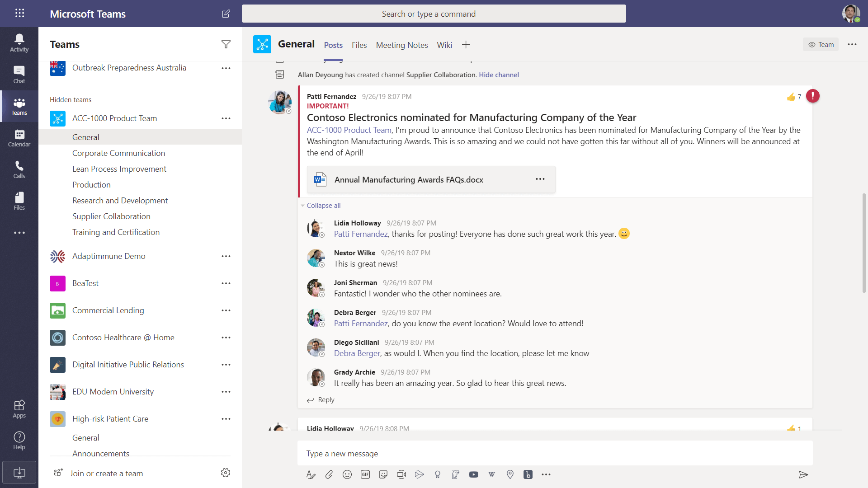Viewport: 868px width, 488px height.
Task: Filter the teams list
Action: point(226,44)
